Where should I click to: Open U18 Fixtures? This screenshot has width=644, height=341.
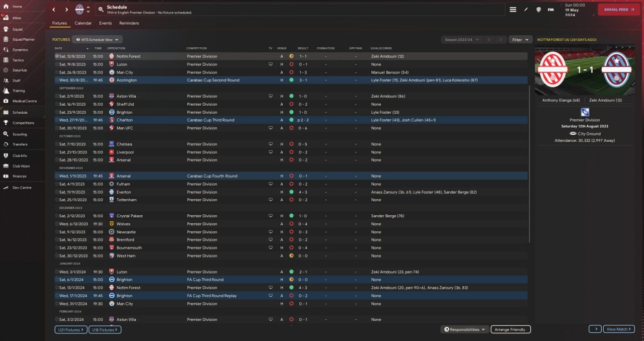[x=105, y=329]
